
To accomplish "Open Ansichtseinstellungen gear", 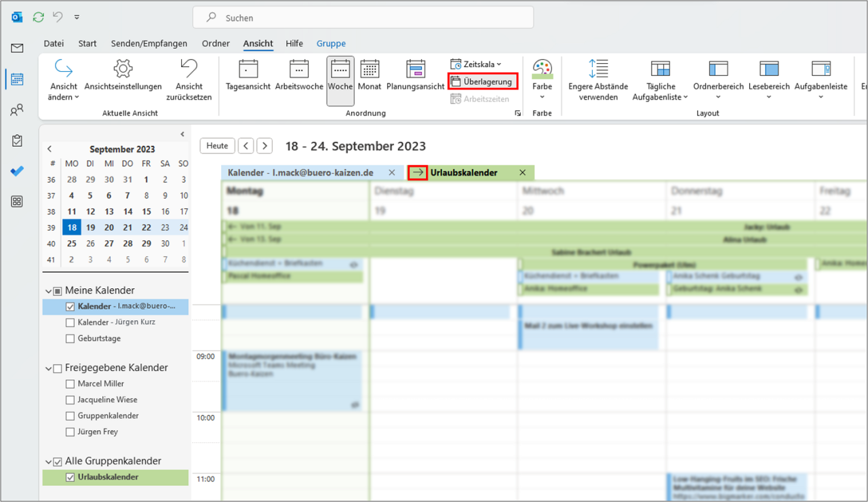I will pos(123,75).
